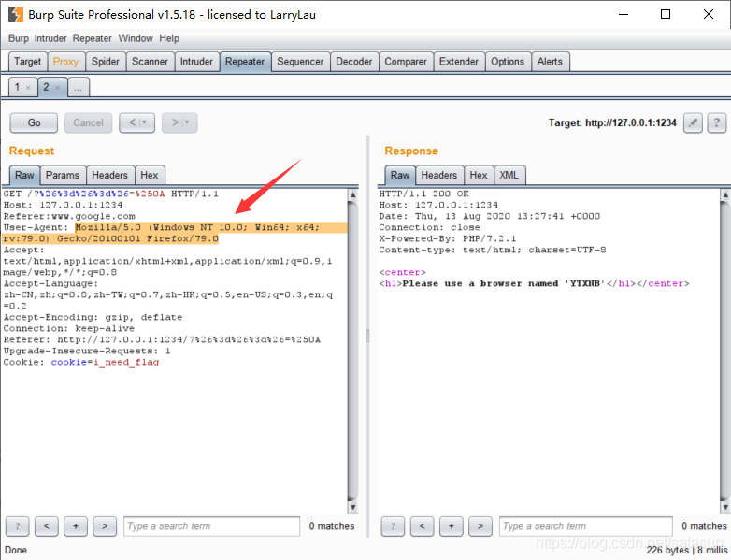Open the response XML tab
The height and width of the screenshot is (560, 731).
(x=509, y=176)
